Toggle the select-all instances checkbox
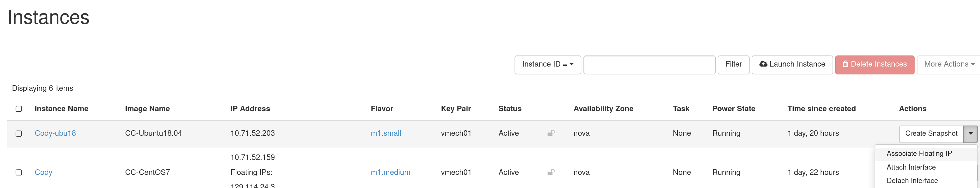 pos(19,109)
